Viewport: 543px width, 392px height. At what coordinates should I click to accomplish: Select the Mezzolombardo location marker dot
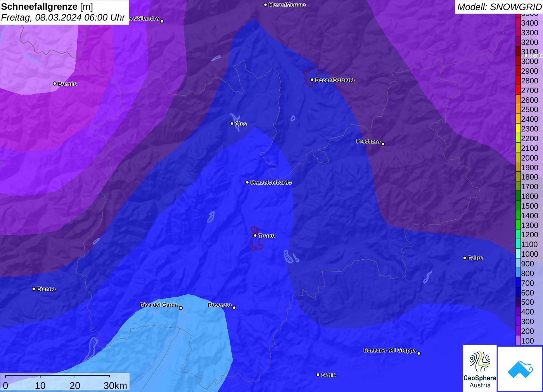(x=247, y=182)
